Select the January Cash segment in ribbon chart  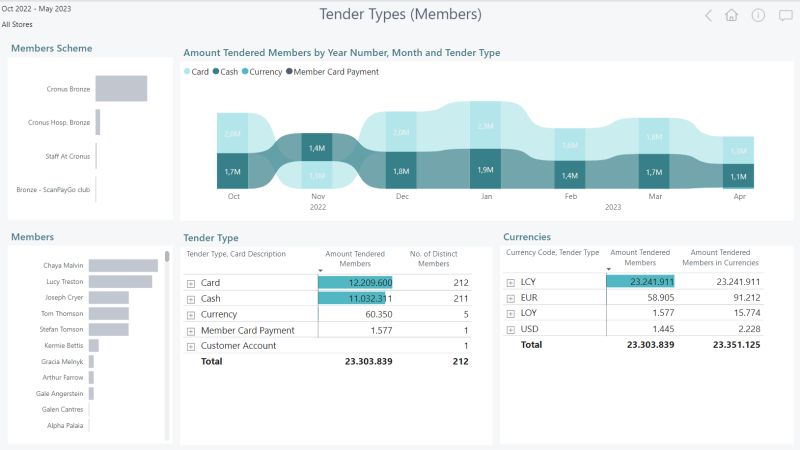click(485, 169)
